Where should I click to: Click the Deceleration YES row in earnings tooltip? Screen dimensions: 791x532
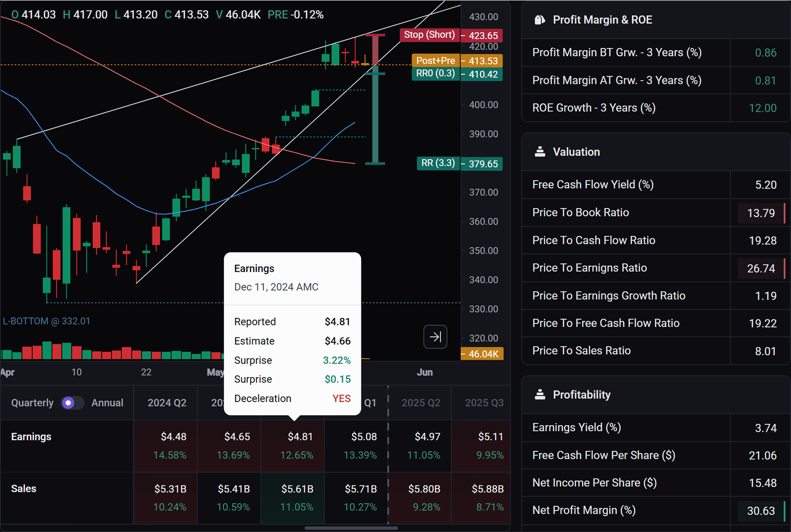(x=292, y=398)
